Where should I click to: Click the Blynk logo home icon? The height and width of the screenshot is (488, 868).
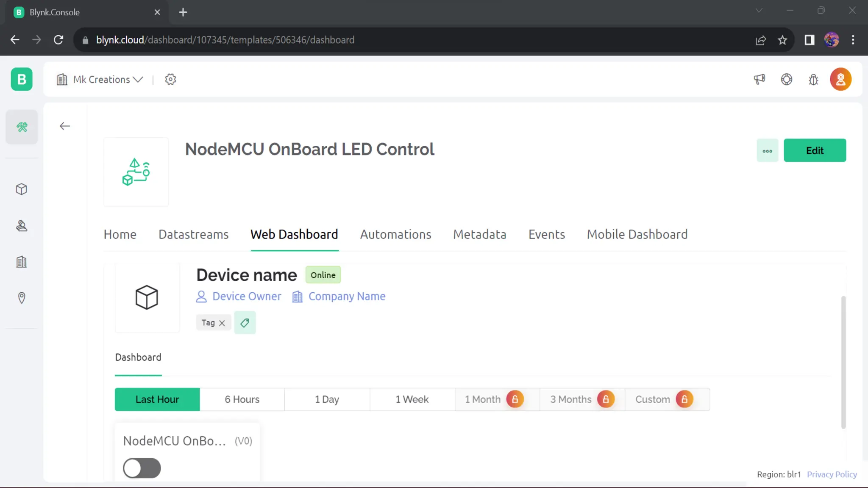pos(22,79)
